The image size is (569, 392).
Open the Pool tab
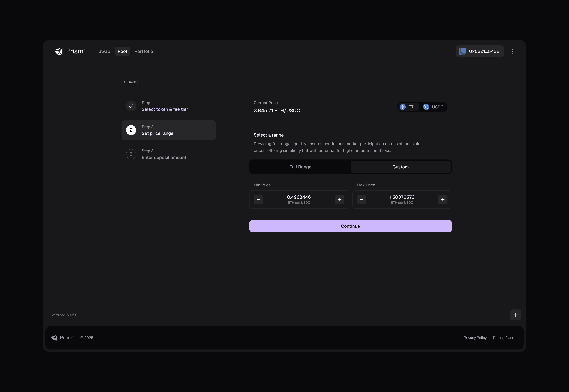tap(122, 51)
